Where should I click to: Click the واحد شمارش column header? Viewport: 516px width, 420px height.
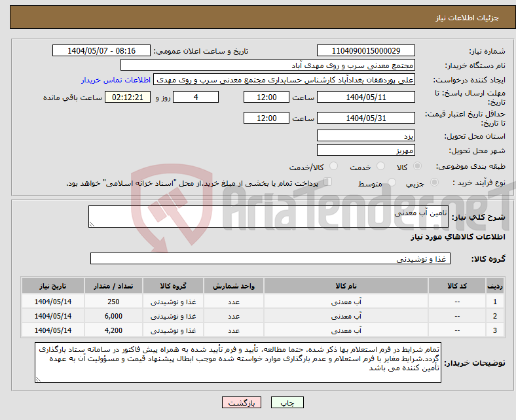tap(234, 286)
